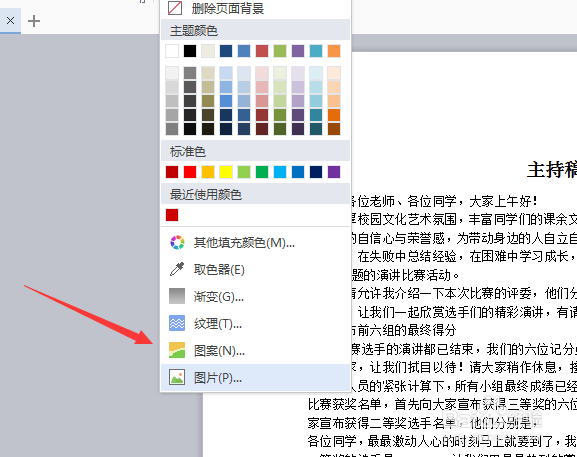Pick darkest orange-brown theme shade
577x457 pixels.
coord(334,129)
